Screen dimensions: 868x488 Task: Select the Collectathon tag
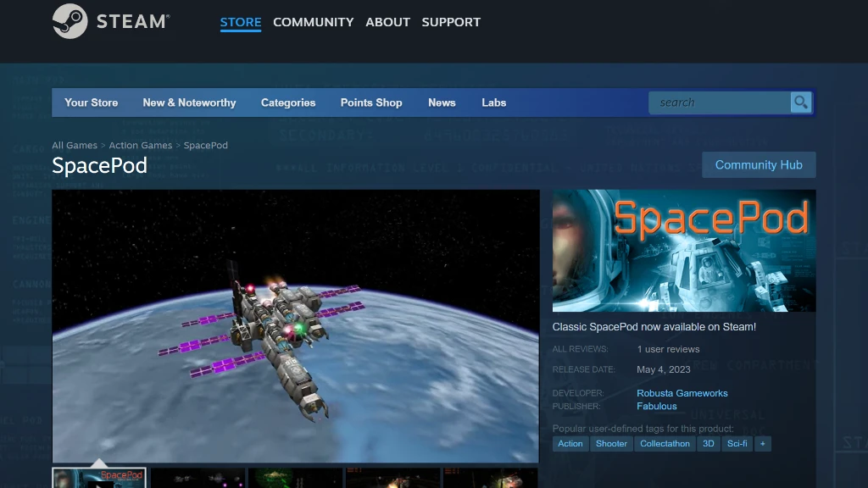coord(665,443)
